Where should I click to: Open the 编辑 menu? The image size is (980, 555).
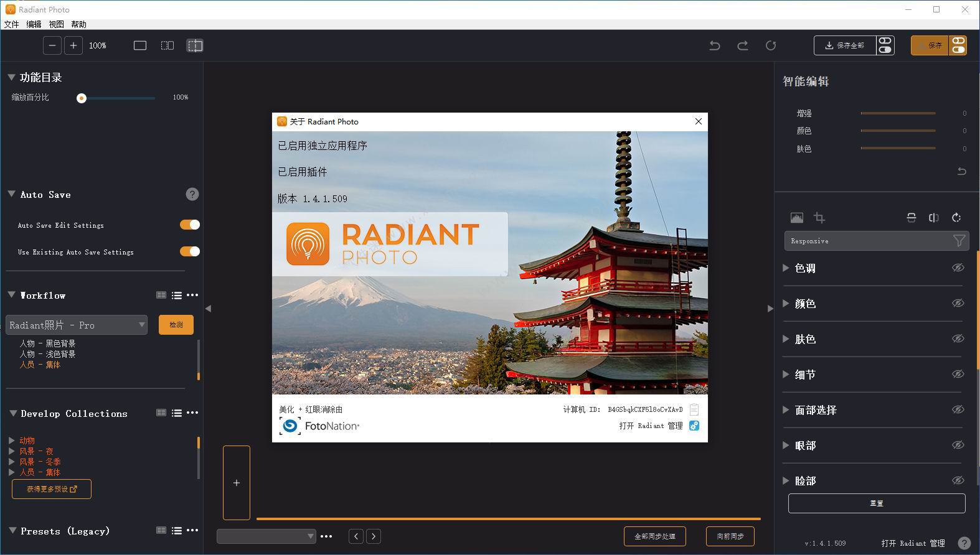34,24
